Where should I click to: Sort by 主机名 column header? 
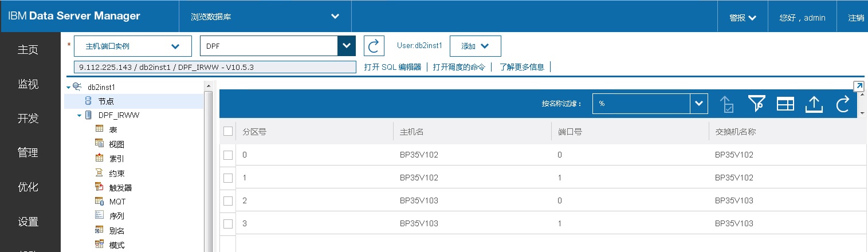click(x=412, y=132)
